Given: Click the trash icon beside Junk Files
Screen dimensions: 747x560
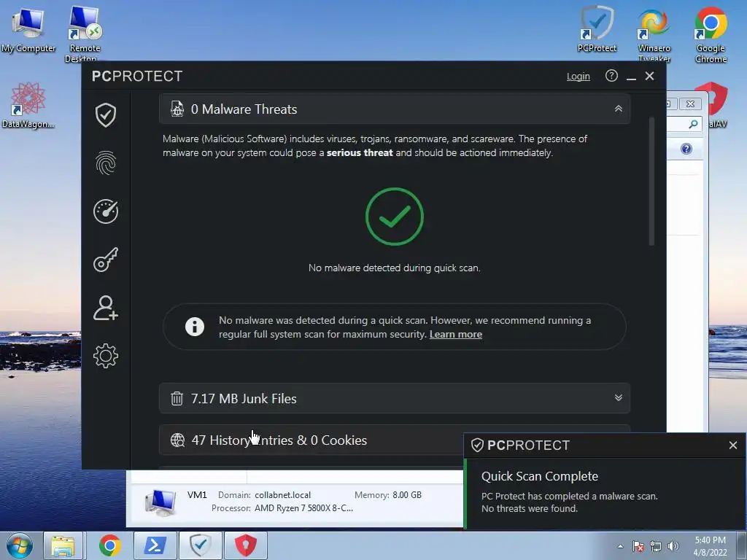Looking at the screenshot, I should 177,398.
